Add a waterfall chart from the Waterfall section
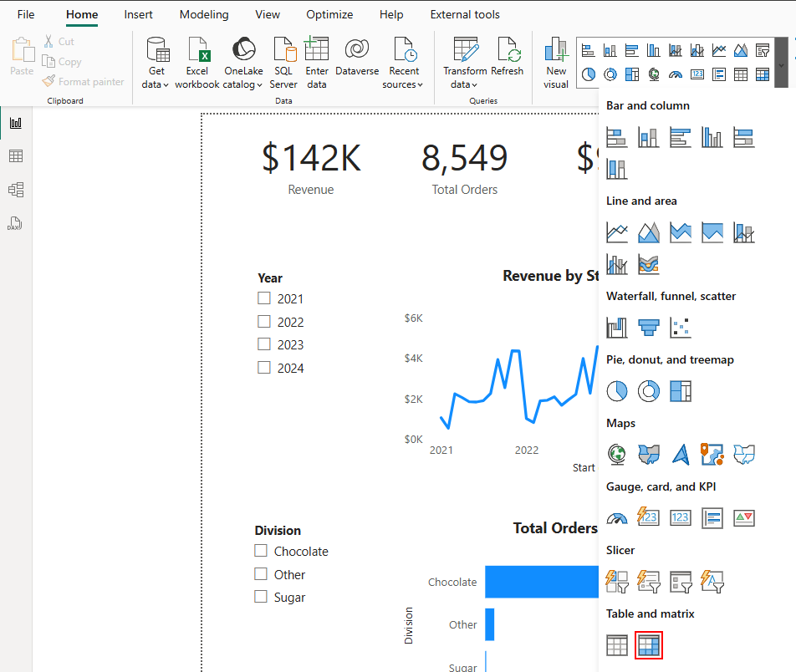This screenshot has width=796, height=672. pyautogui.click(x=617, y=328)
